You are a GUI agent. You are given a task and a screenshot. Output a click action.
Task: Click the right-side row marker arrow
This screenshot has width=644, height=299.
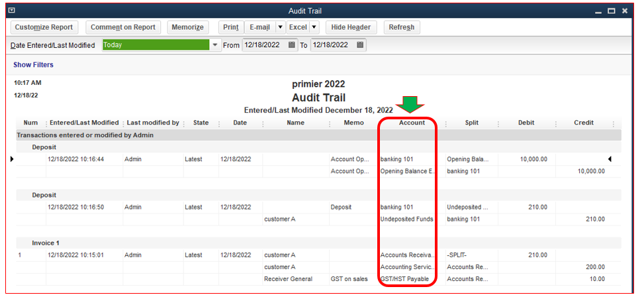pyautogui.click(x=610, y=158)
